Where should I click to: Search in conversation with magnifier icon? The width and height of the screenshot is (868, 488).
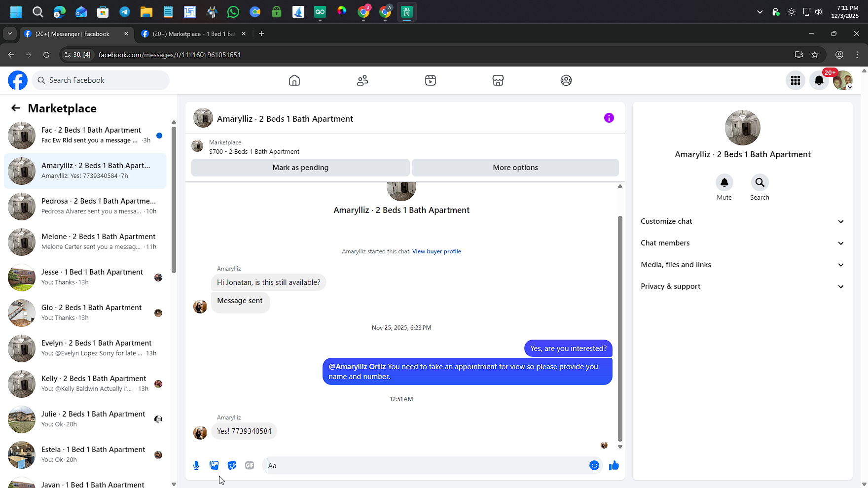[x=760, y=182]
